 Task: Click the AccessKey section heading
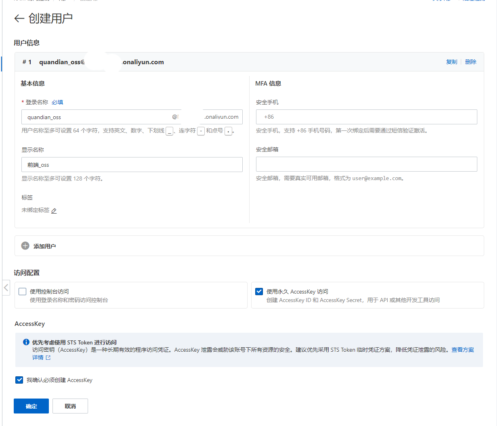tap(30, 324)
